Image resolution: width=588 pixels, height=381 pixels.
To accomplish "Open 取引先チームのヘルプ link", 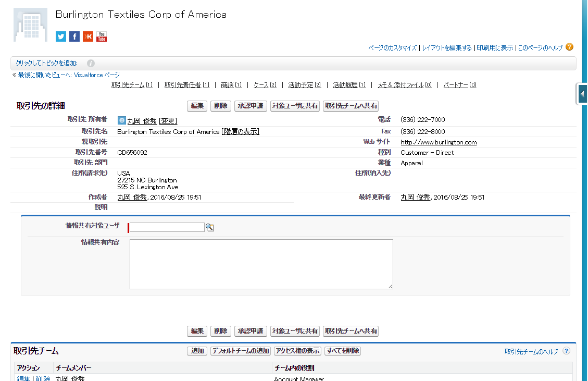I will 531,352.
